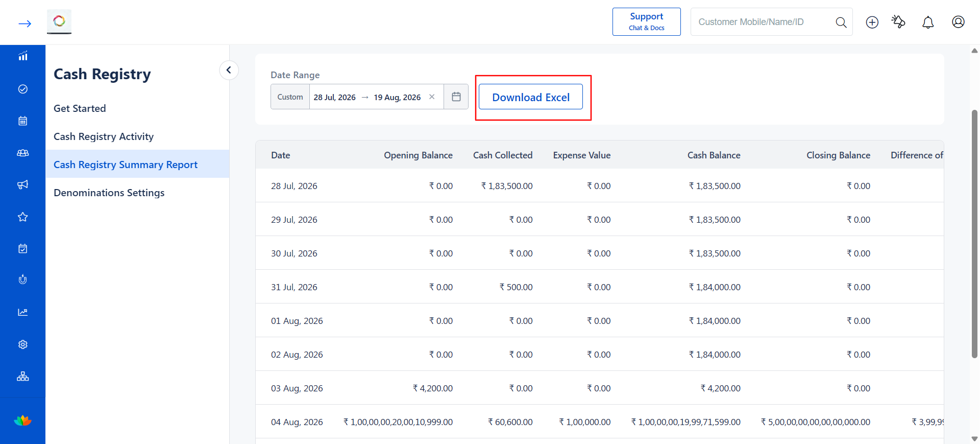Click closing balance ₹ 5,00,00,00,00,00,00,000.00
The height and width of the screenshot is (444, 980).
point(816,422)
